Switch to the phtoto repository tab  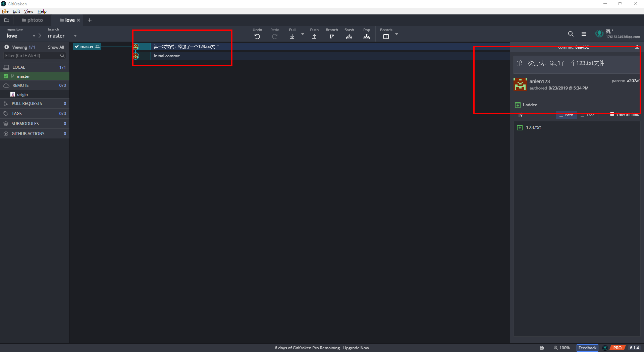[33, 20]
